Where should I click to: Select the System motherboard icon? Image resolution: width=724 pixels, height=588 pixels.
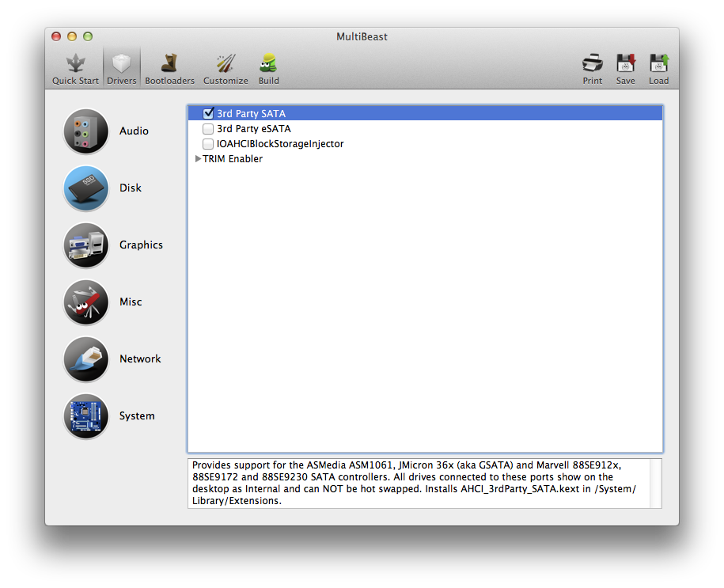coord(86,415)
